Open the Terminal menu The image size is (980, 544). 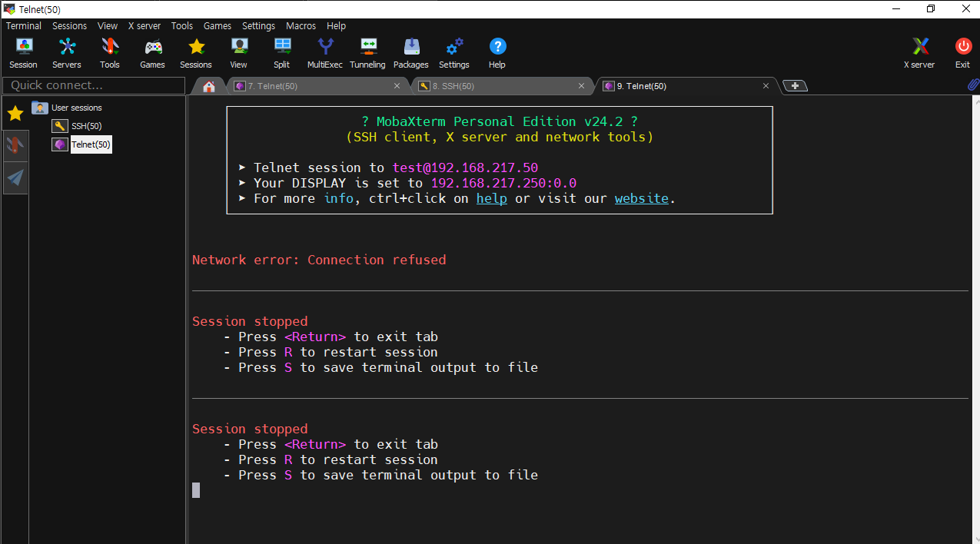[24, 26]
